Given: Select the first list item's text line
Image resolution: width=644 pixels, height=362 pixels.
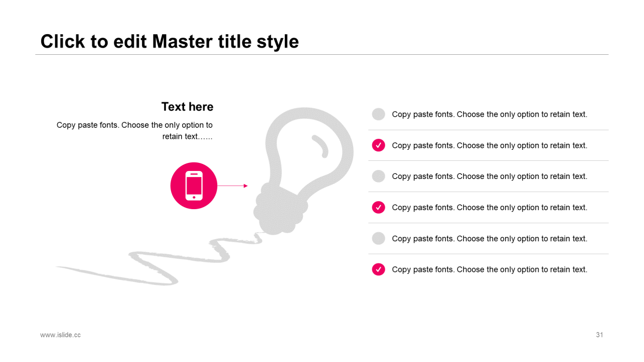Looking at the screenshot, I should point(490,114).
